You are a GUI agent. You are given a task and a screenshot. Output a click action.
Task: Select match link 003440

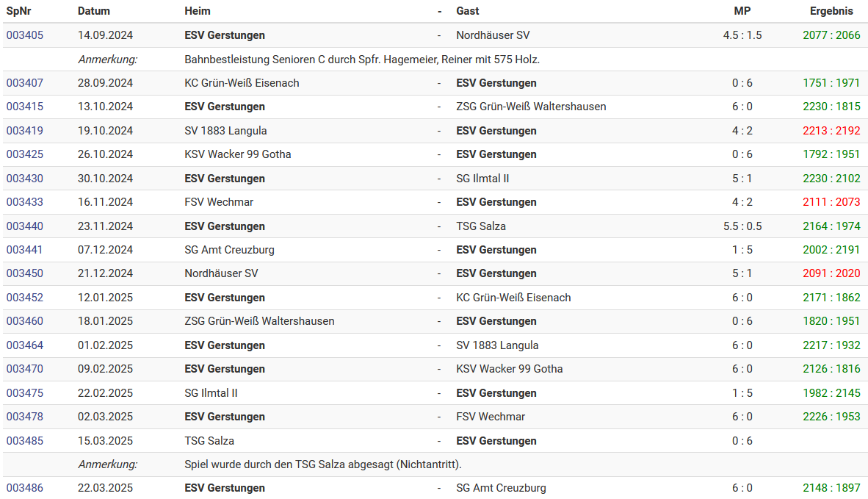coord(25,226)
